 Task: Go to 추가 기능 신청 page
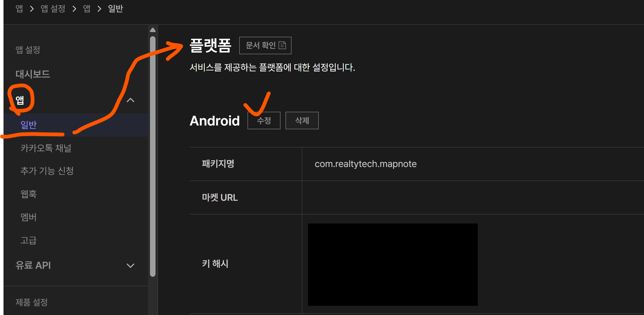tap(47, 171)
